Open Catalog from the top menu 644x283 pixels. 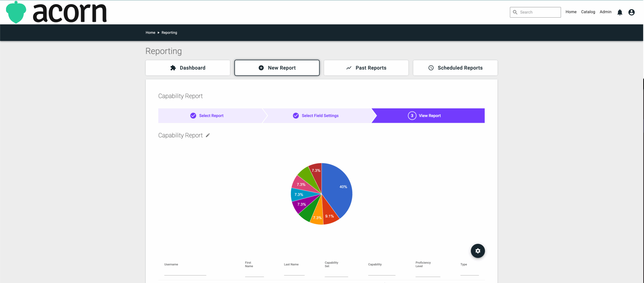(588, 12)
